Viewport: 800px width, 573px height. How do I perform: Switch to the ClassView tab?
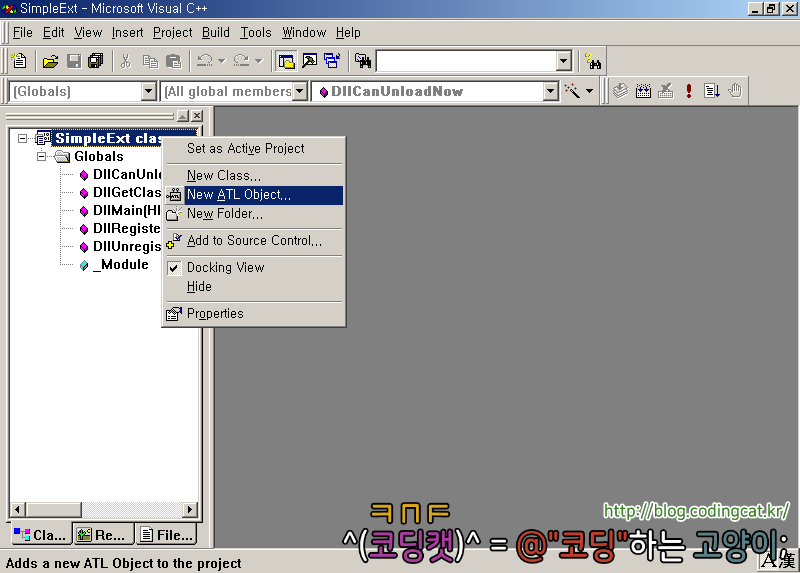(40, 535)
